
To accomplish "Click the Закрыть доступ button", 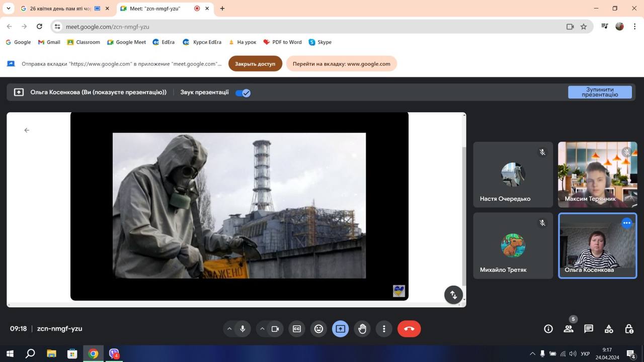I will [255, 64].
